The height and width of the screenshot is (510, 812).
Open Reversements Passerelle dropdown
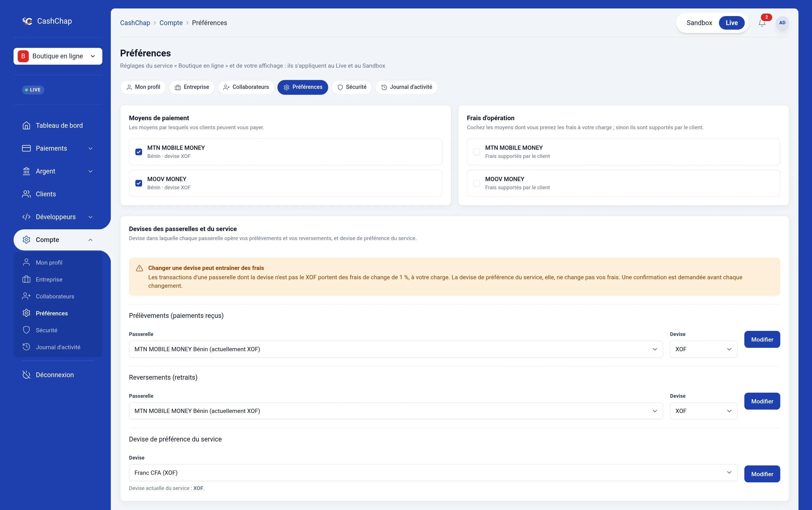pyautogui.click(x=396, y=411)
